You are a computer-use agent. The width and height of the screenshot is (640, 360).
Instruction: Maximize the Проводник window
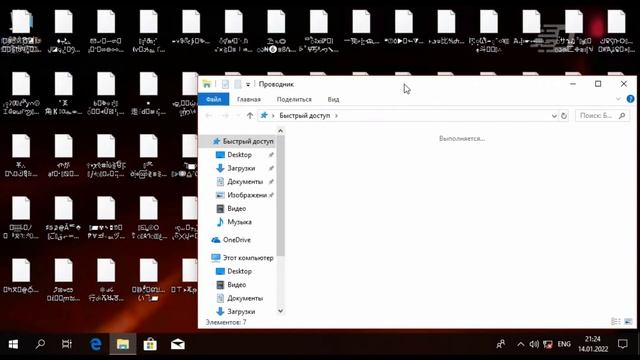pyautogui.click(x=598, y=84)
